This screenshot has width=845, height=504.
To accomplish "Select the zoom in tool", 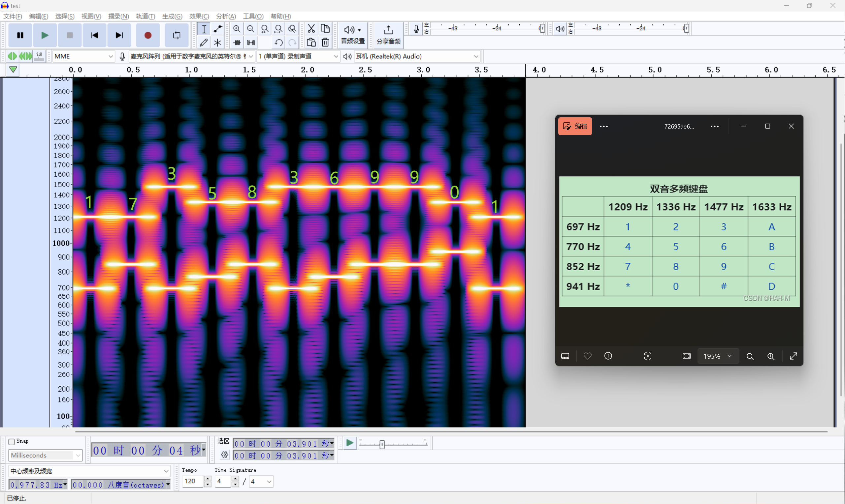I will (x=237, y=28).
